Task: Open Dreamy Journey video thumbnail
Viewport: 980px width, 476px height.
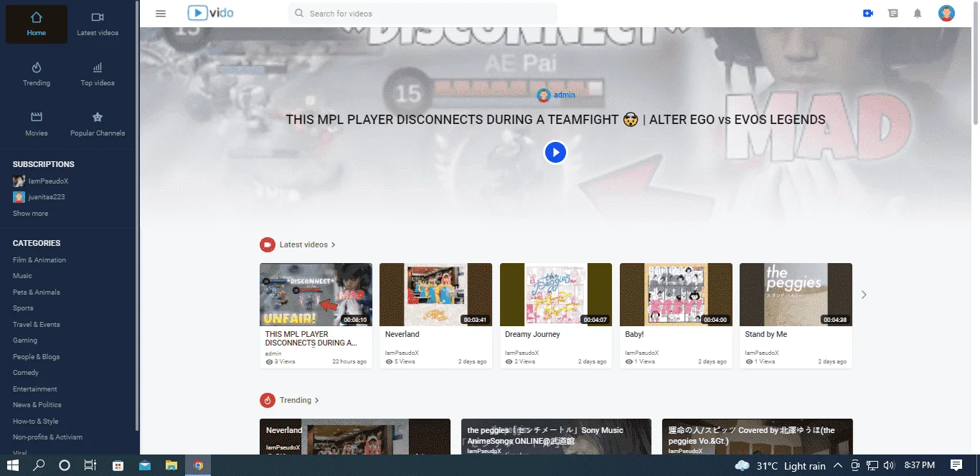Action: 556,295
